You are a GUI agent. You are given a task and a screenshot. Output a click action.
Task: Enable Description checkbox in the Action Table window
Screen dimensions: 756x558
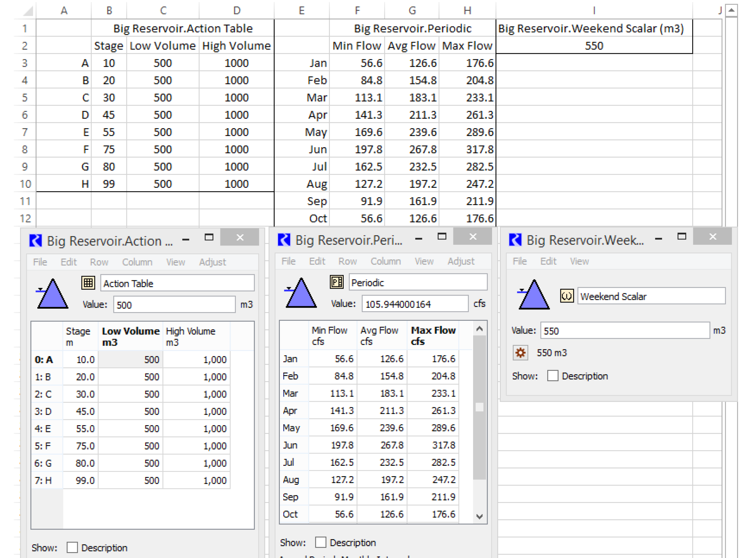coord(72,547)
